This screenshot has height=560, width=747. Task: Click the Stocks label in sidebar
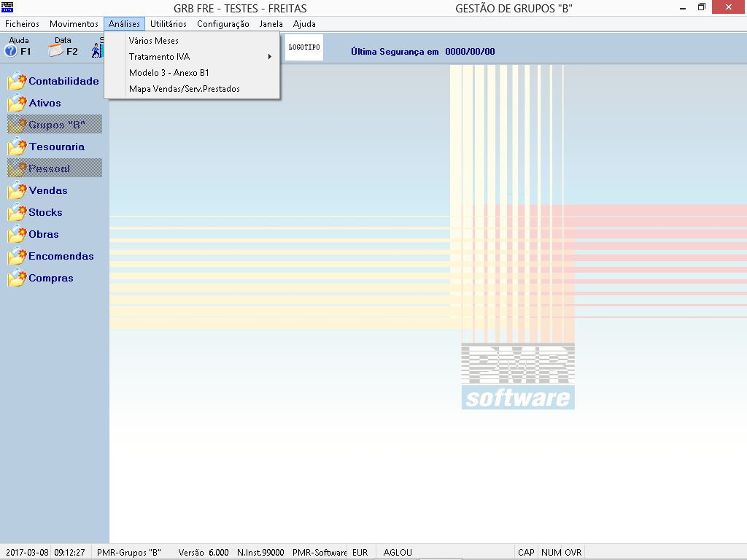pyautogui.click(x=45, y=212)
